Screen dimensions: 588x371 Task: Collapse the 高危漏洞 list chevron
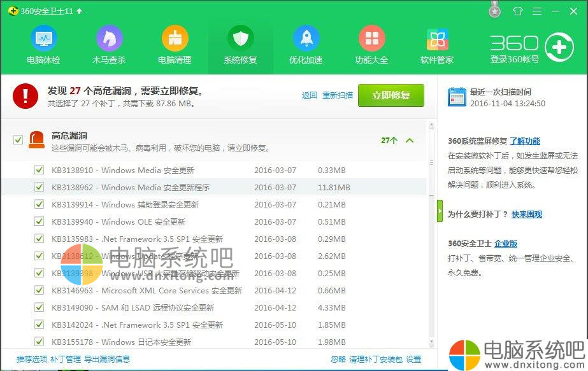(x=410, y=141)
